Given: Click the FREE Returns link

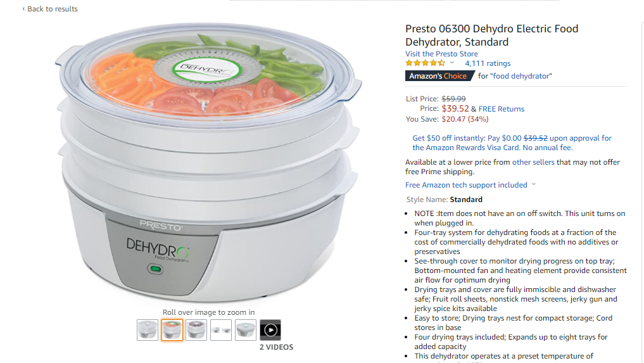Looking at the screenshot, I should (x=502, y=109).
